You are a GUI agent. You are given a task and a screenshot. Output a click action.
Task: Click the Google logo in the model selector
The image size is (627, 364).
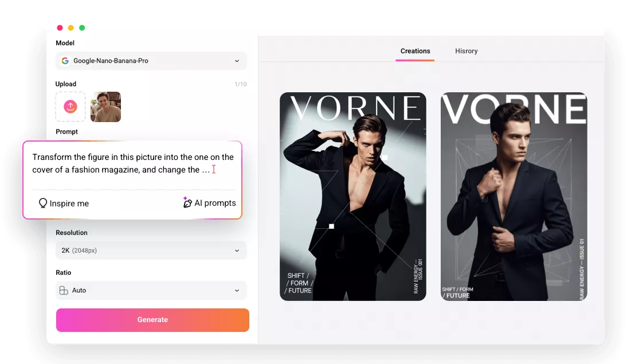coord(65,61)
